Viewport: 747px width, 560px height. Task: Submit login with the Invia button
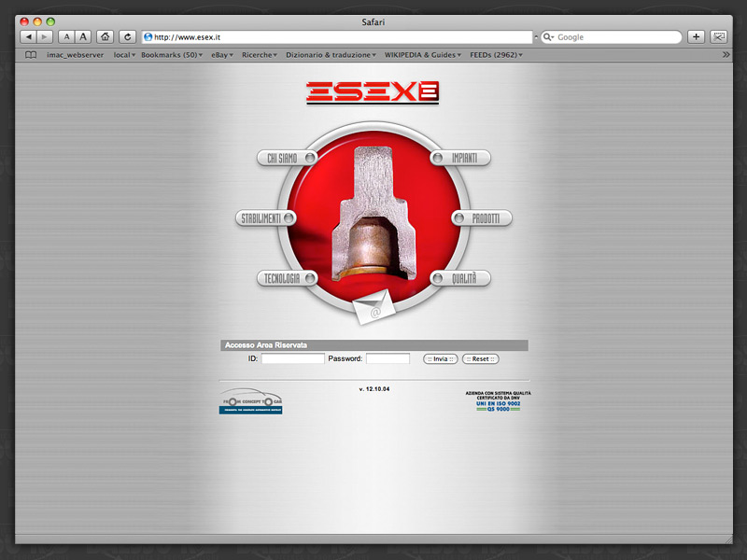(x=441, y=359)
